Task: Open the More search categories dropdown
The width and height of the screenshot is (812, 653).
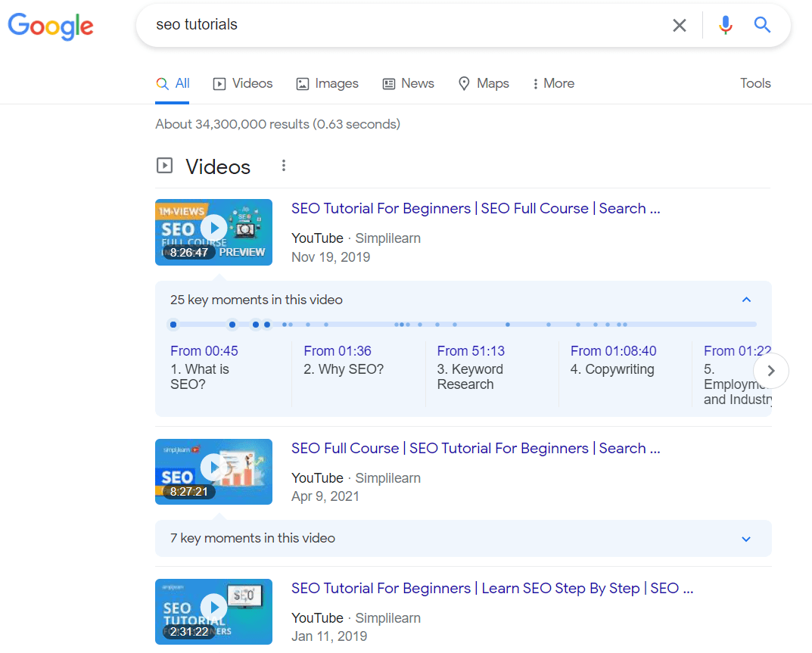Action: (x=552, y=83)
